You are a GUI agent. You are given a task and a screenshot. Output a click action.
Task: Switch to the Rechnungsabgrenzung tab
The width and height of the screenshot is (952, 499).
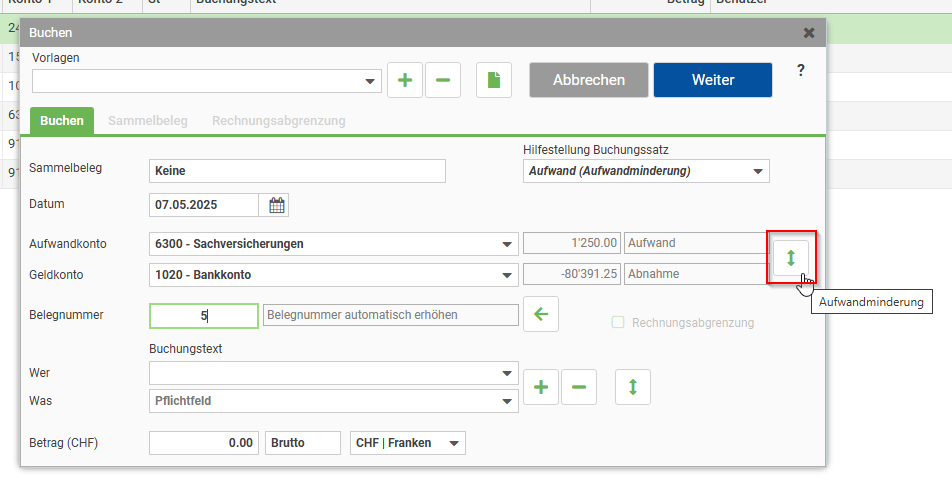tap(279, 121)
